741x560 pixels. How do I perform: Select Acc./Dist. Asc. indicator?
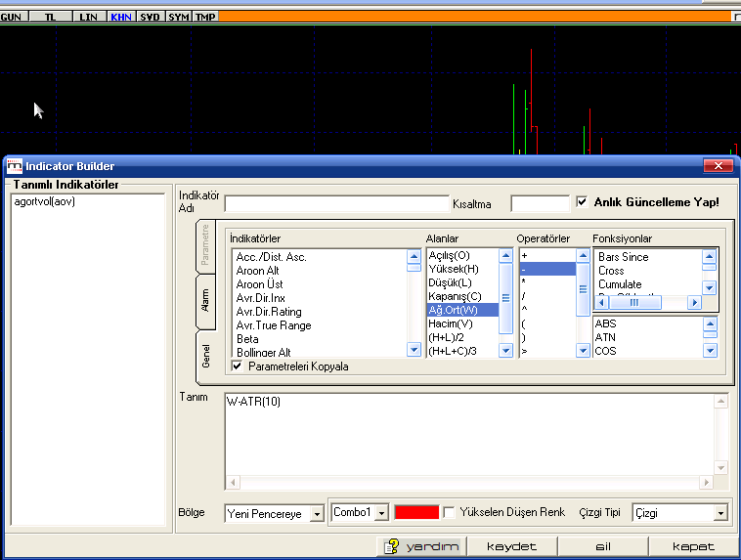pos(271,257)
